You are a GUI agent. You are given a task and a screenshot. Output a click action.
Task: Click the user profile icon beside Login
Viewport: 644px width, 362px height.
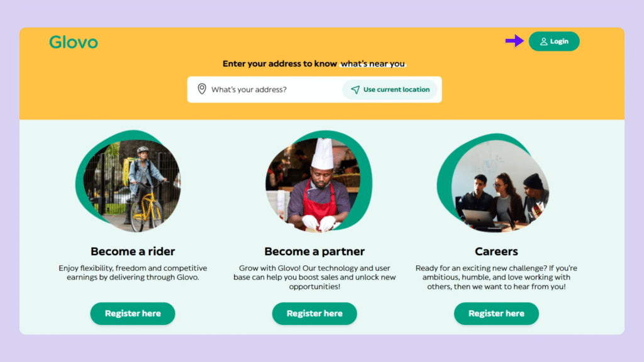tap(543, 41)
